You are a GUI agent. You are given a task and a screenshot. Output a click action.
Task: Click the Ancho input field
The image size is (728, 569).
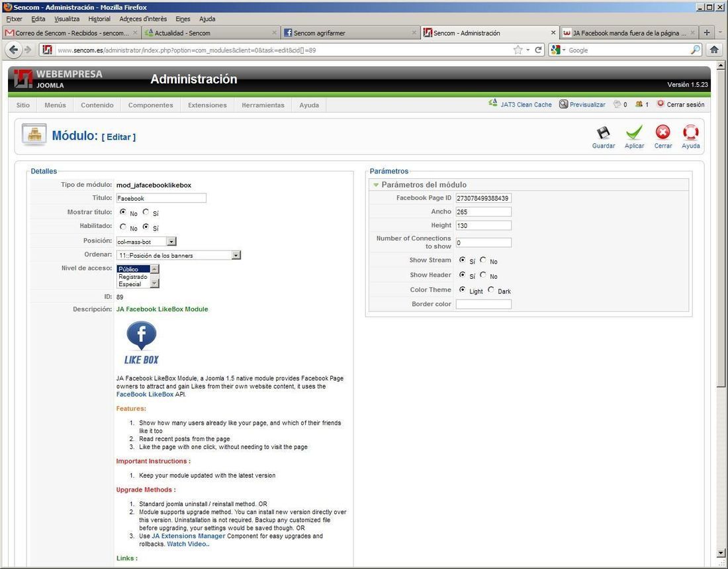[x=483, y=211]
